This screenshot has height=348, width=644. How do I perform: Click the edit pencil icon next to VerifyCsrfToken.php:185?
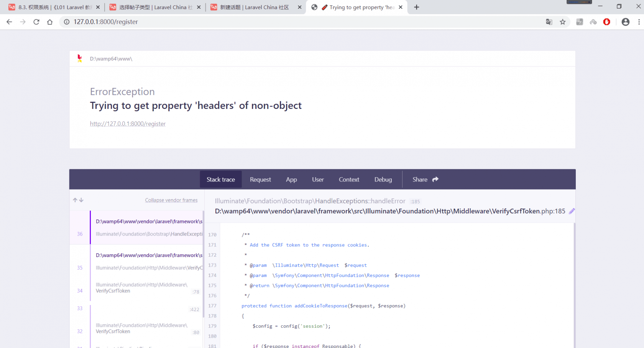coord(572,211)
